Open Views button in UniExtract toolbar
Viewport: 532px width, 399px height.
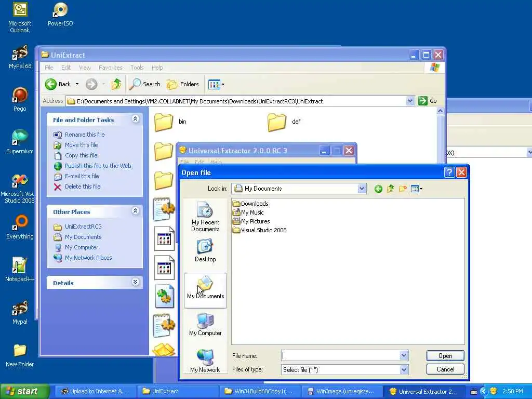216,84
